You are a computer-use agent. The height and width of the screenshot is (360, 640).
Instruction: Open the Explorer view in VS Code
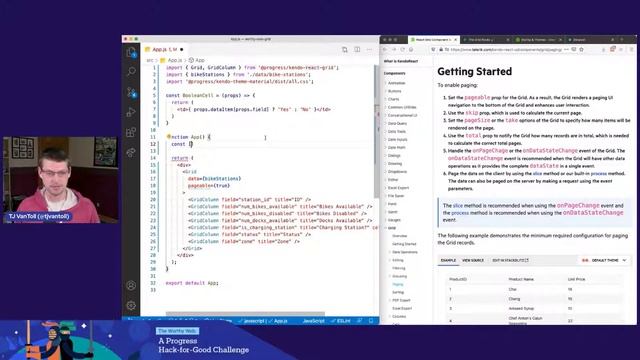point(131,52)
